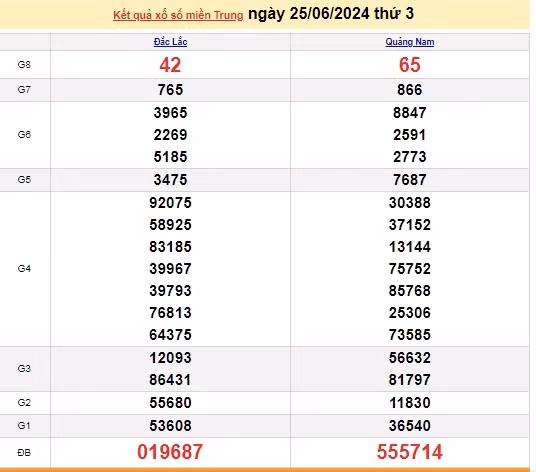Click Đắc Lắc special prize 019687

[170, 452]
